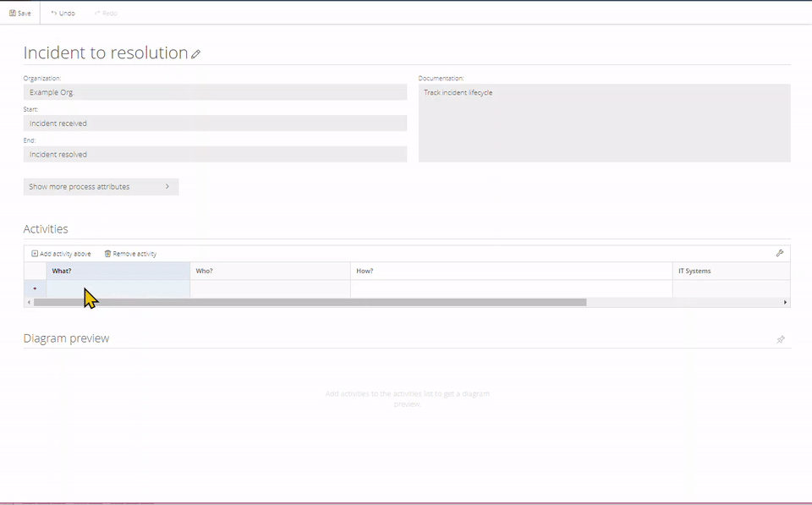Click the horizontal scrollbar thumb in the activities table
The width and height of the screenshot is (812, 505).
coord(310,302)
